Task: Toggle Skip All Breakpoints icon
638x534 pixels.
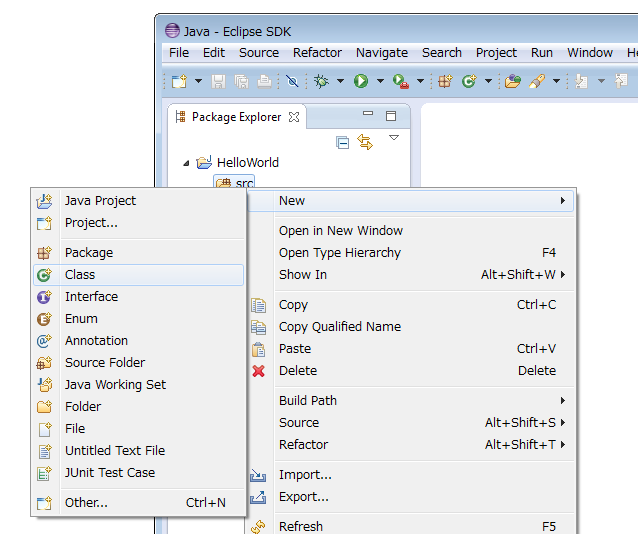Action: [292, 81]
